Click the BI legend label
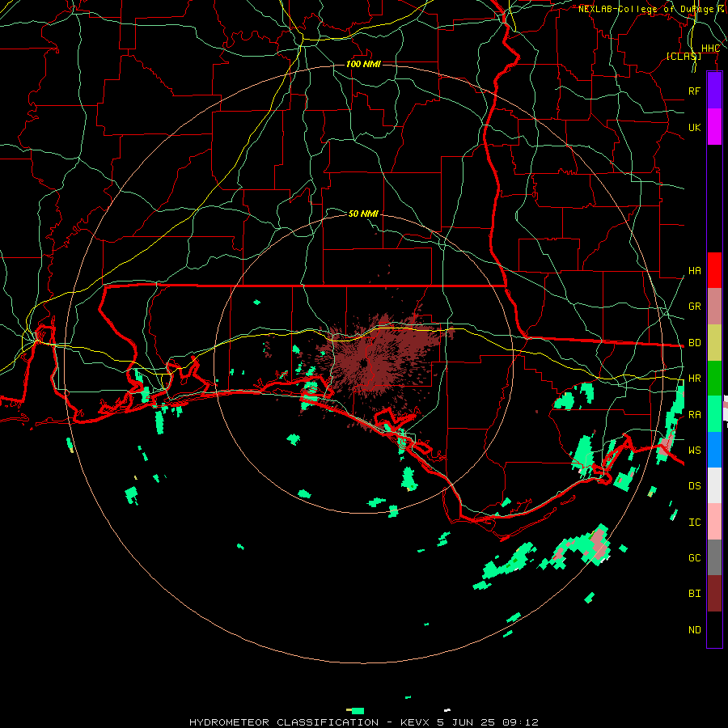This screenshot has height=728, width=728. tap(694, 594)
